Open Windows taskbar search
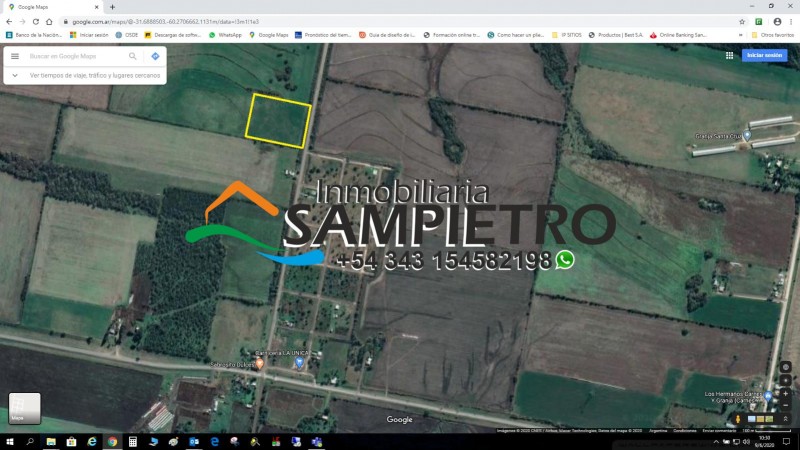Viewport: 800px width, 450px height. (x=30, y=442)
